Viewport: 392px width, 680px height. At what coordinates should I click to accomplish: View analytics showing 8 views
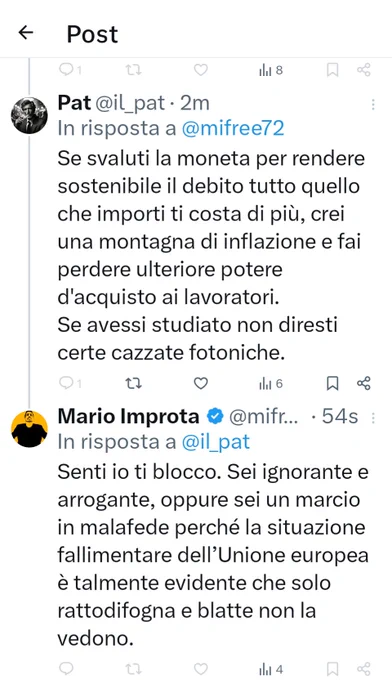coord(271,70)
